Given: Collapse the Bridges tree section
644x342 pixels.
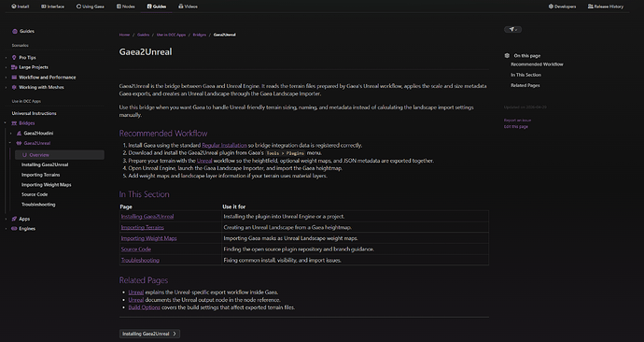Looking at the screenshot, I should click(6, 123).
